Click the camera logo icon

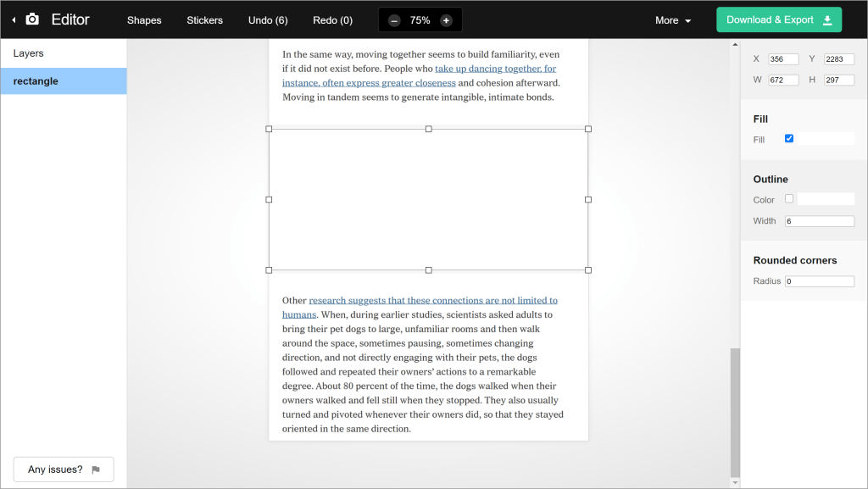click(x=32, y=19)
